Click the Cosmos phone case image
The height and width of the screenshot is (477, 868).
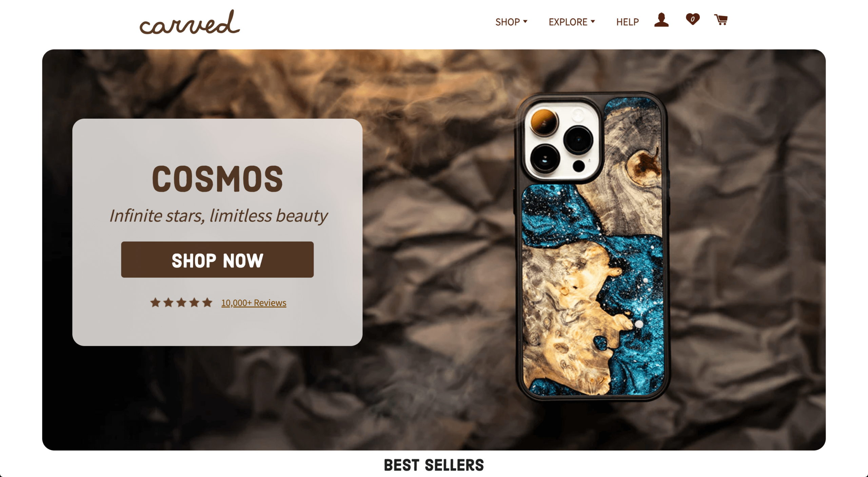(x=591, y=246)
